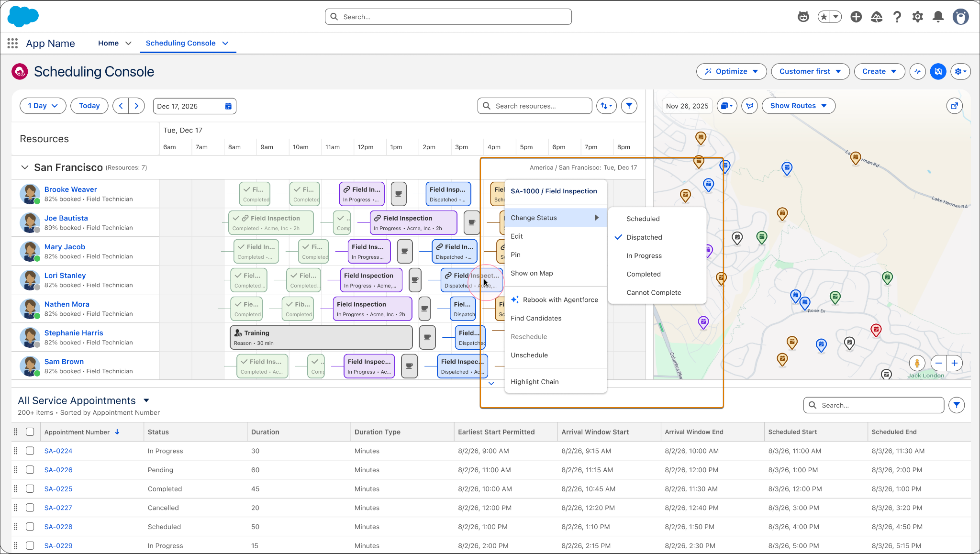Select Unschedule from the context menu
Screen dimensions: 980x554
[x=556, y=355]
